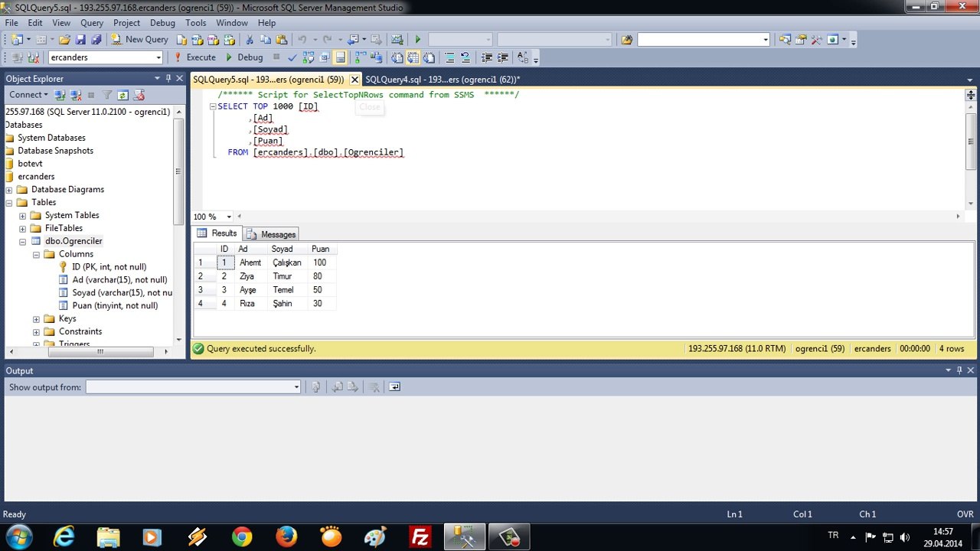Click Display Estimated Execution Plan icon
Viewport: 980px width, 551px height.
coord(309,57)
